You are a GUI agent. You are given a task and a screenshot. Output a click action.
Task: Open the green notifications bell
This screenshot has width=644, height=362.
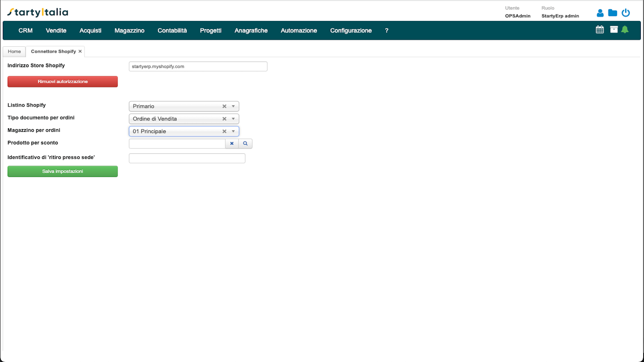point(625,29)
